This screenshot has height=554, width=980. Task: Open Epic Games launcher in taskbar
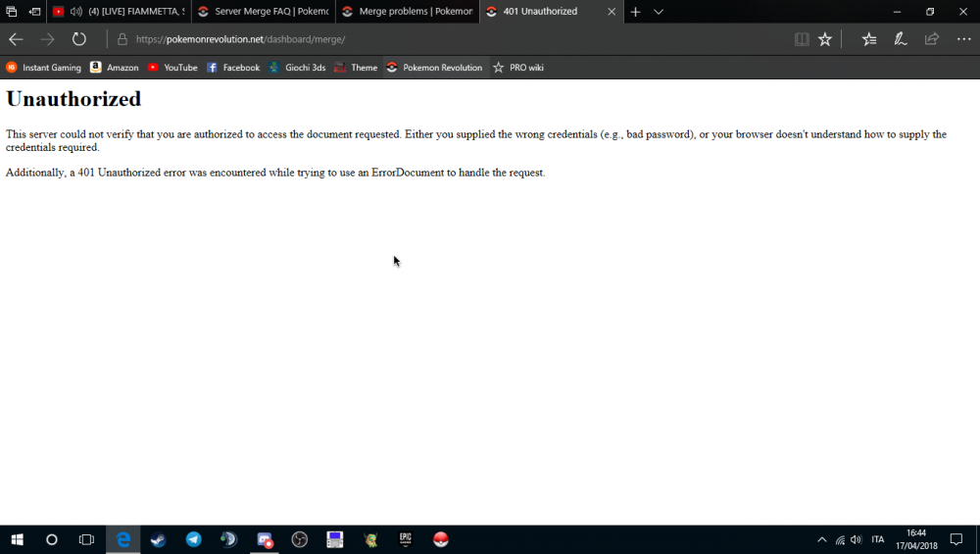405,539
